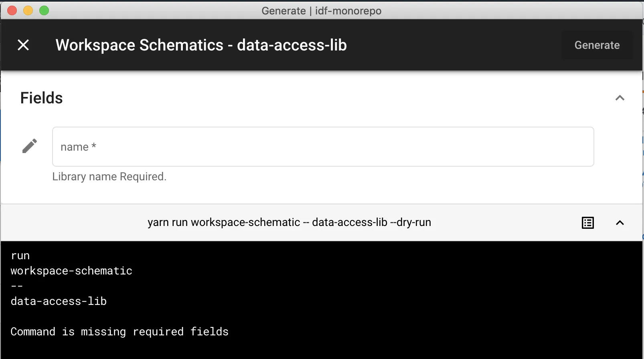This screenshot has width=644, height=359.
Task: Click the yarn run workspace-schematic command bar
Action: click(289, 222)
